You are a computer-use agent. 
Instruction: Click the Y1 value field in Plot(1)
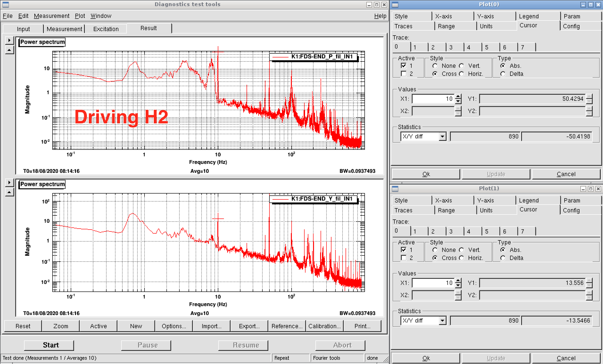(x=532, y=283)
